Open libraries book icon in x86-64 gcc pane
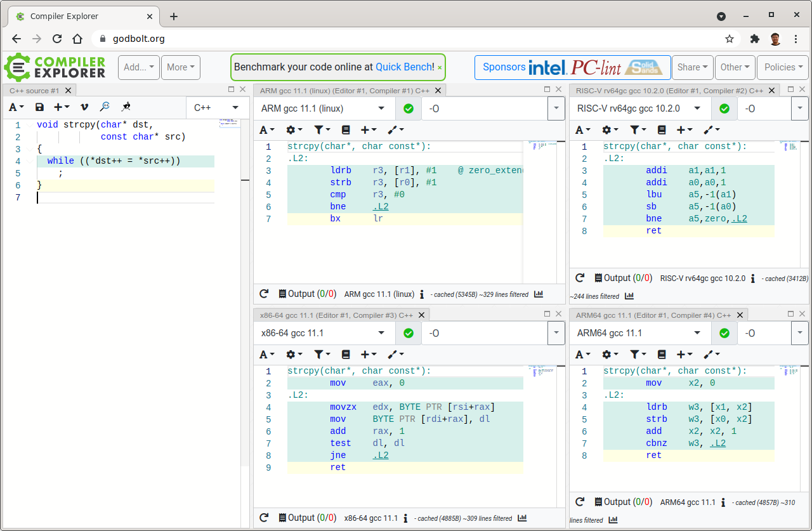 pyautogui.click(x=346, y=355)
